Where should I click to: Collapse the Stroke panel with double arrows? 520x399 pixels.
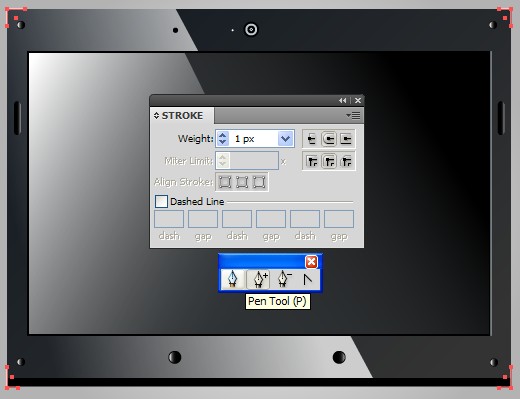click(x=342, y=100)
